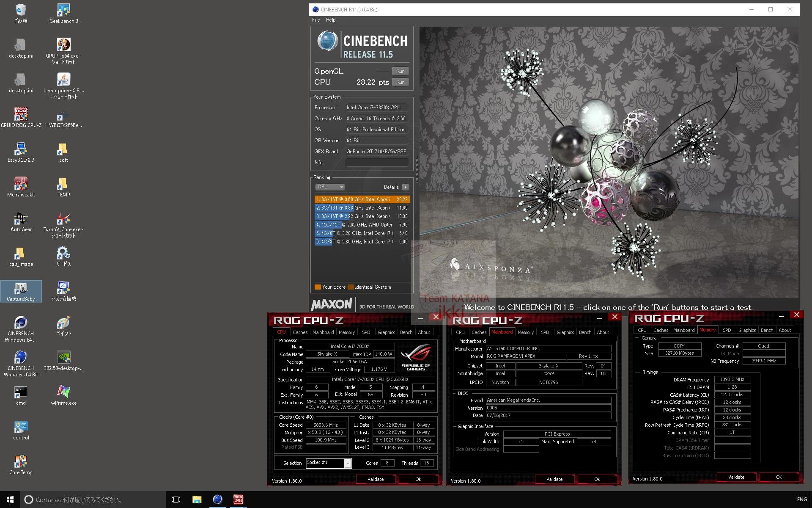Open the soft folder icon

(63, 152)
